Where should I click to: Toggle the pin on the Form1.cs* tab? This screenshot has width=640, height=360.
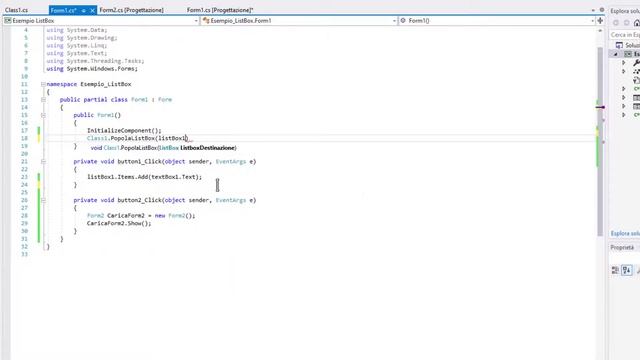tap(83, 10)
